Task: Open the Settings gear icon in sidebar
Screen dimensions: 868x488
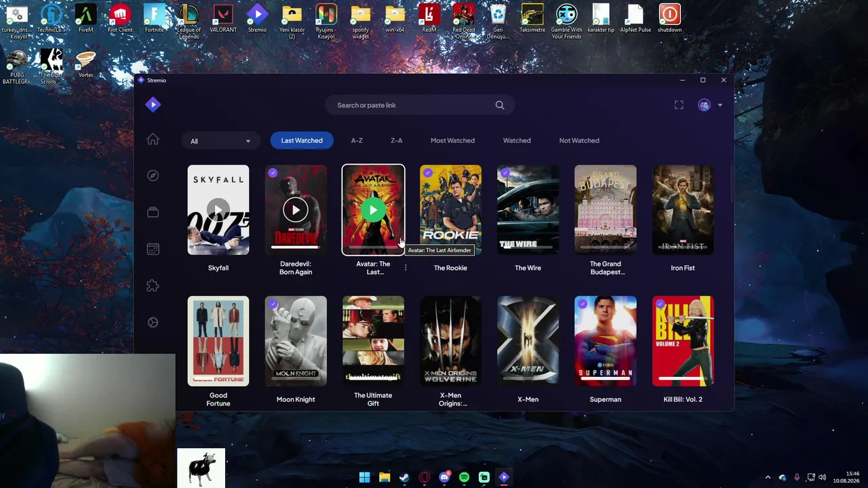Action: pyautogui.click(x=153, y=323)
